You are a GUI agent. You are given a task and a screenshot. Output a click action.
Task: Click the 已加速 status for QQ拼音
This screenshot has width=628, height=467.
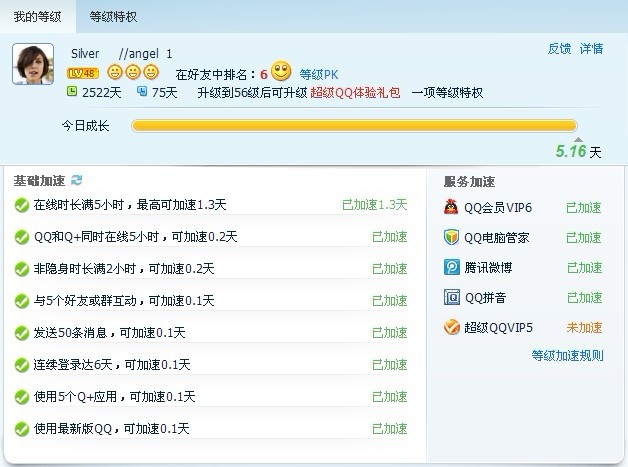(x=584, y=298)
